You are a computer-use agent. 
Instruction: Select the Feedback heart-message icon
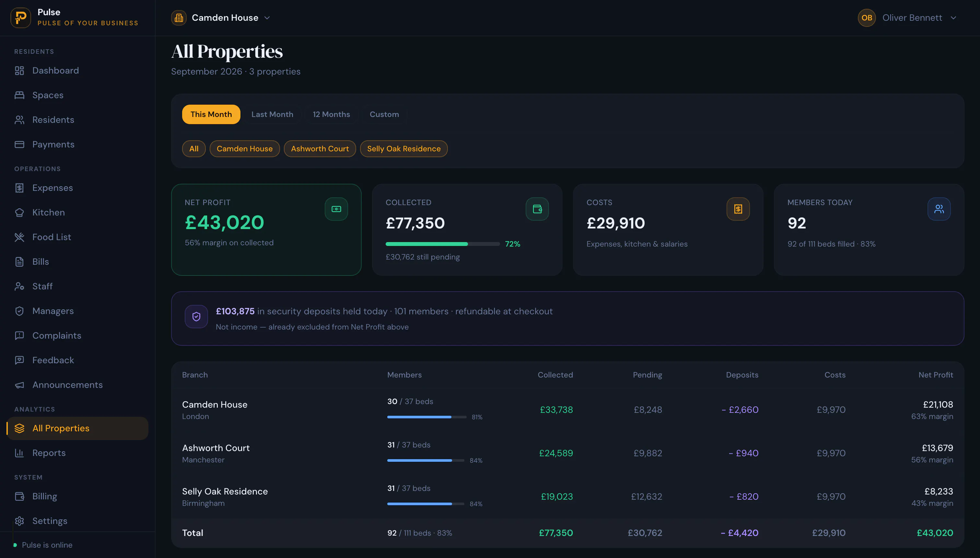(x=19, y=360)
